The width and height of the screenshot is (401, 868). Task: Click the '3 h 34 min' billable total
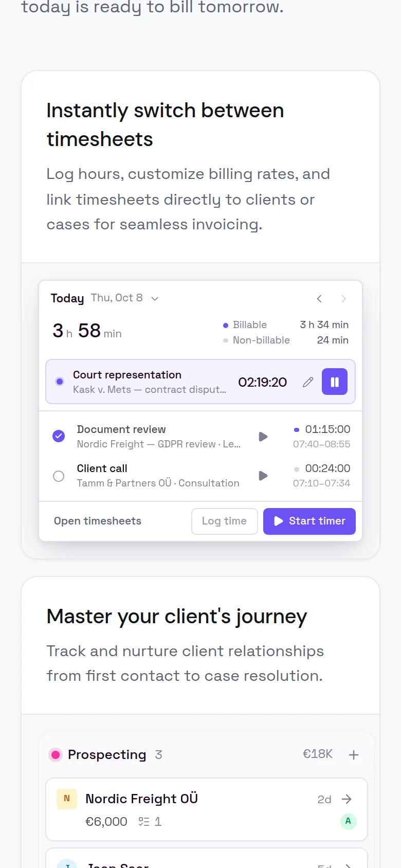point(324,324)
